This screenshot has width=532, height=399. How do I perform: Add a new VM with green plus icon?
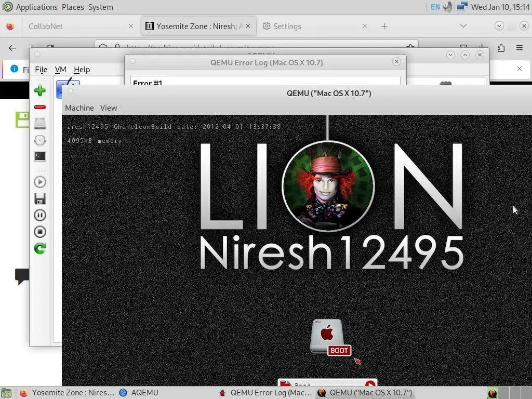pyautogui.click(x=39, y=90)
